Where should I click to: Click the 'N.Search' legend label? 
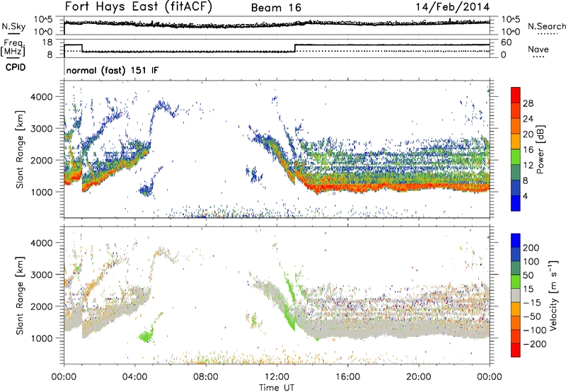(546, 26)
